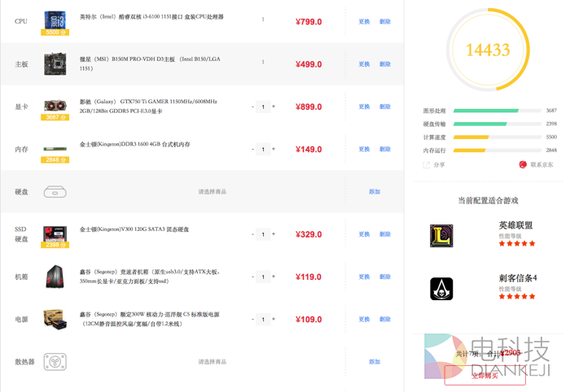The height and width of the screenshot is (392, 570).
Task: Click the red 联系京东 contact icon
Action: [523, 164]
